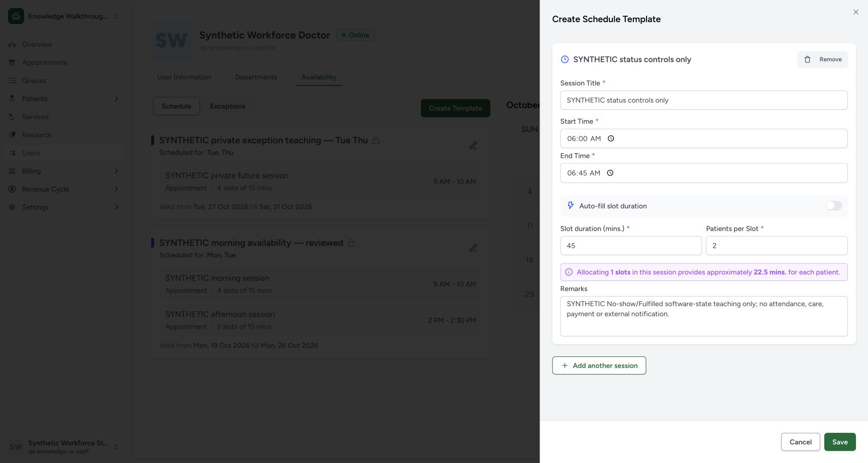868x463 pixels.
Task: Click the Remarks text area
Action: 704,316
